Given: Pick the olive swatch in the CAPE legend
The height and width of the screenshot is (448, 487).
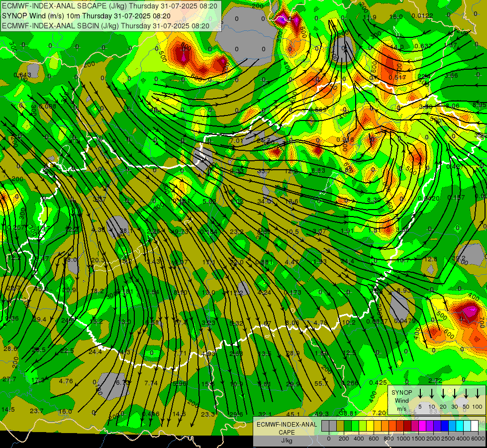Looking at the screenshot, I should click(x=340, y=426).
